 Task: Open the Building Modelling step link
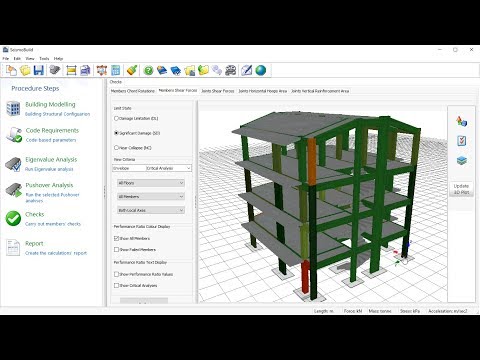point(50,104)
